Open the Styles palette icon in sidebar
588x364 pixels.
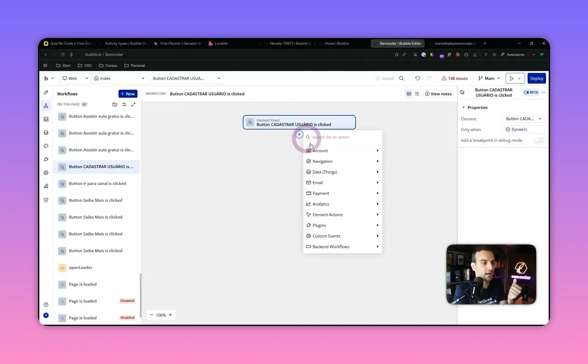point(46,146)
